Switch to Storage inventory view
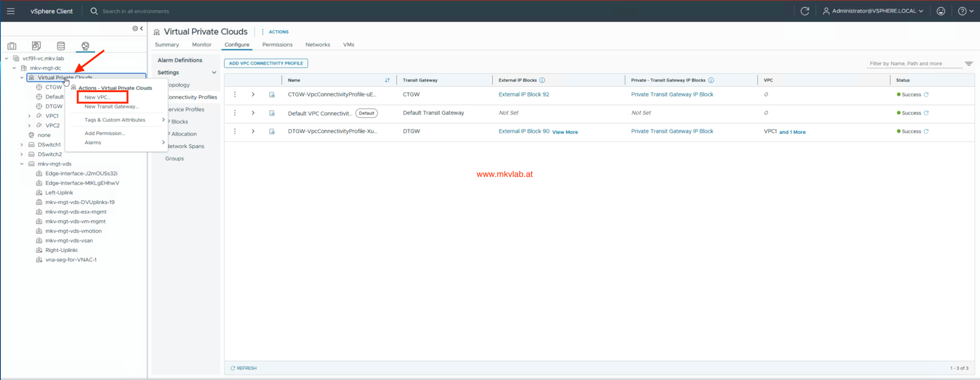This screenshot has width=980, height=380. click(x=61, y=46)
